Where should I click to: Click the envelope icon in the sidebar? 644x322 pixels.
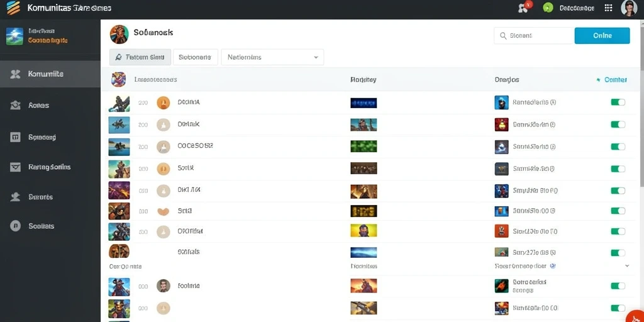tap(15, 167)
